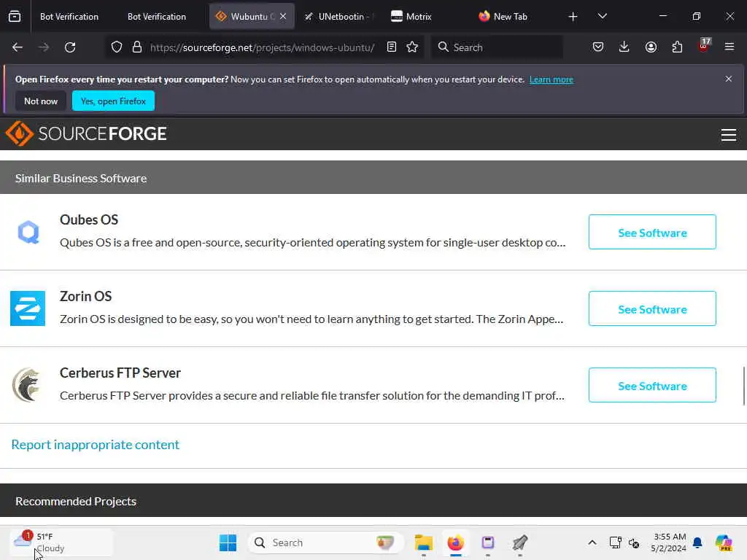Open the Extensions panel

(x=677, y=47)
